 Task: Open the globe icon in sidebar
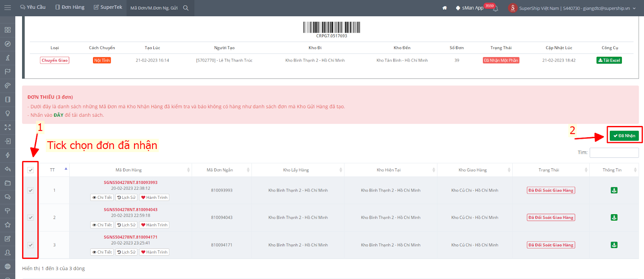click(8, 267)
